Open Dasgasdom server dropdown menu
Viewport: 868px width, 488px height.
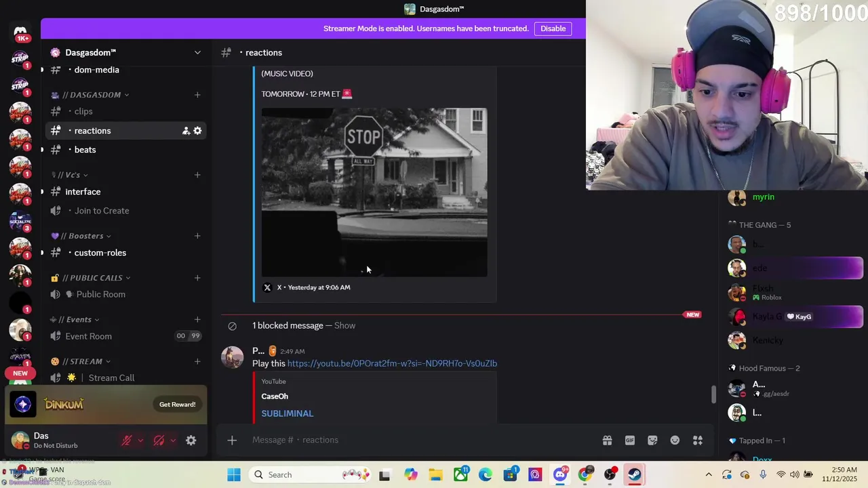[x=197, y=53]
